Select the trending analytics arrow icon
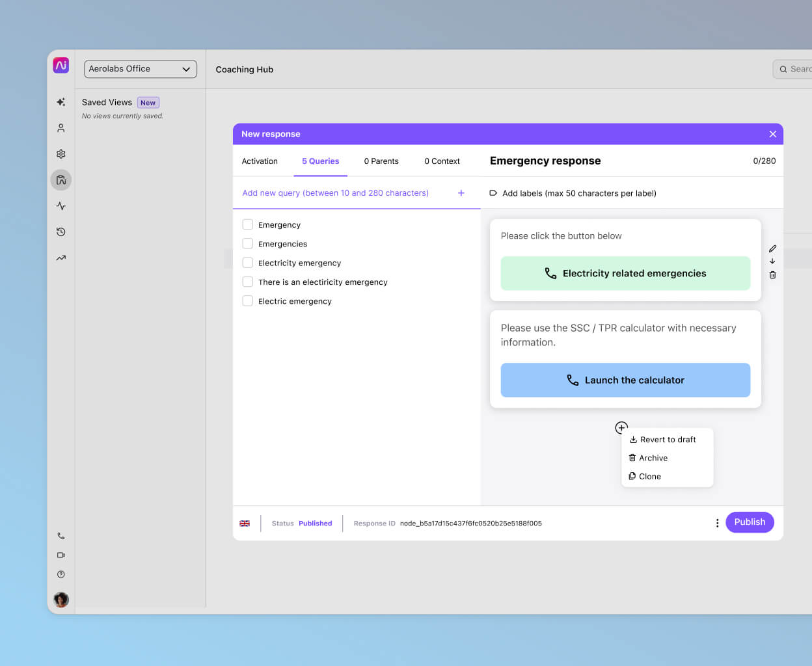 click(61, 258)
